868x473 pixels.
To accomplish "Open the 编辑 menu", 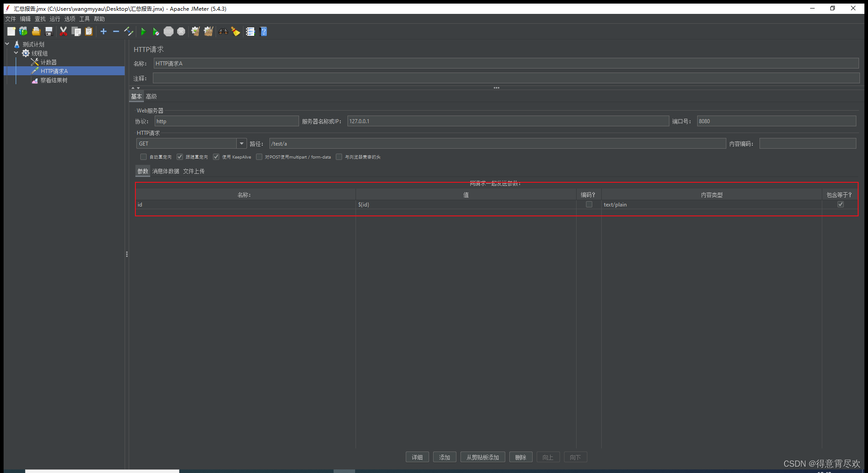I will pos(25,19).
